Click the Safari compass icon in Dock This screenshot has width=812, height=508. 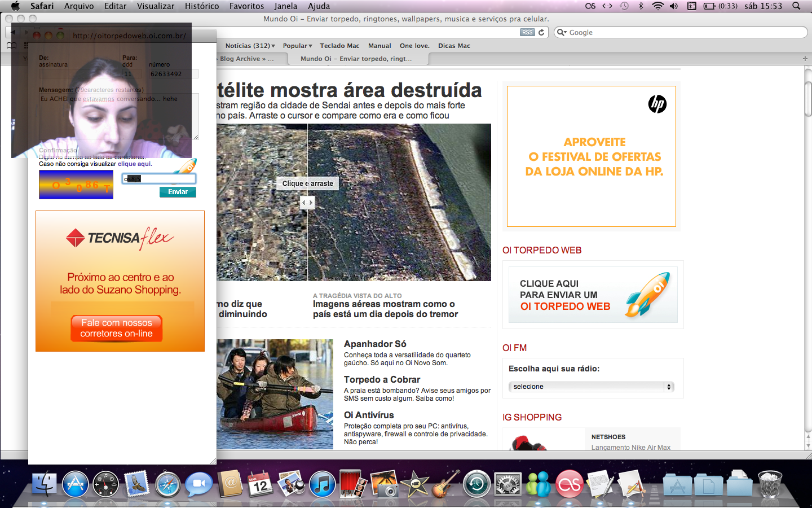pyautogui.click(x=168, y=484)
